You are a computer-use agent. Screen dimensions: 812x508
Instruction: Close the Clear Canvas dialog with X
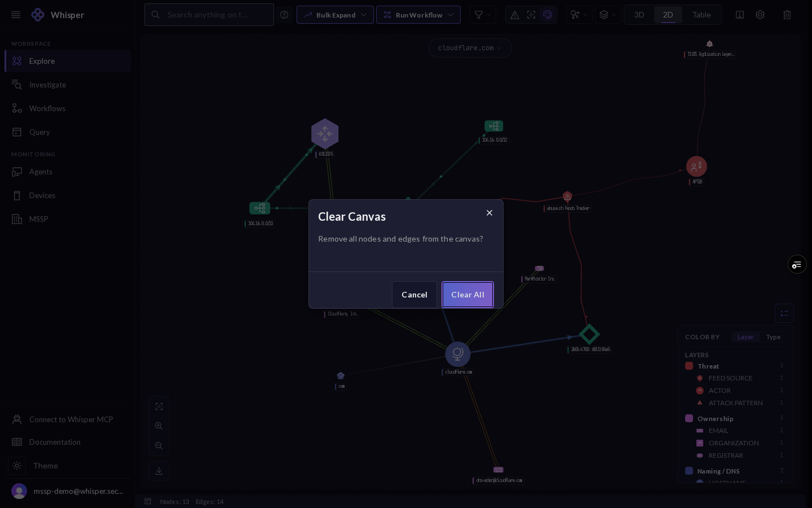point(489,213)
